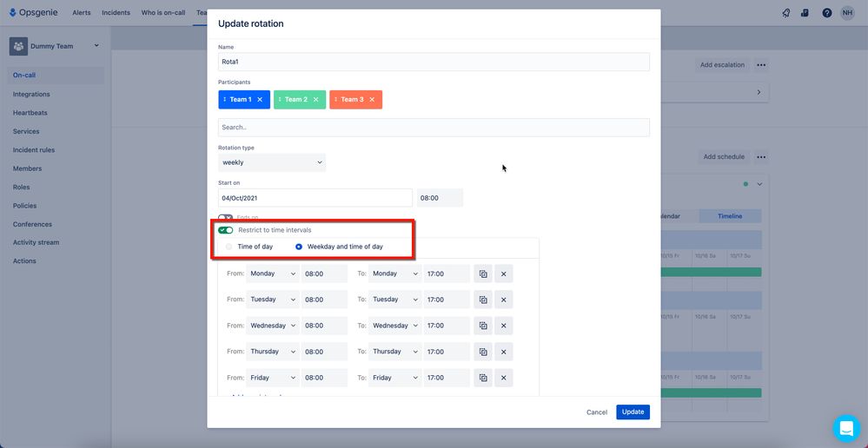
Task: Click Monday's From time 08:00 field
Action: coord(324,273)
